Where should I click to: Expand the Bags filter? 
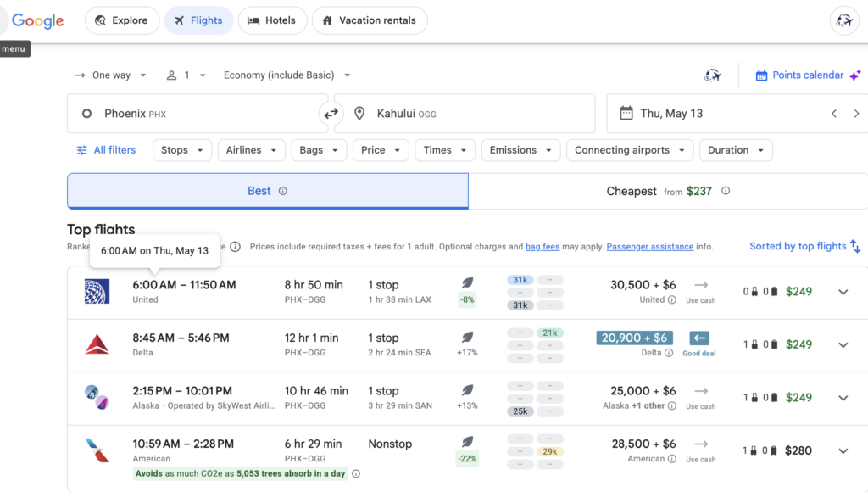[319, 150]
